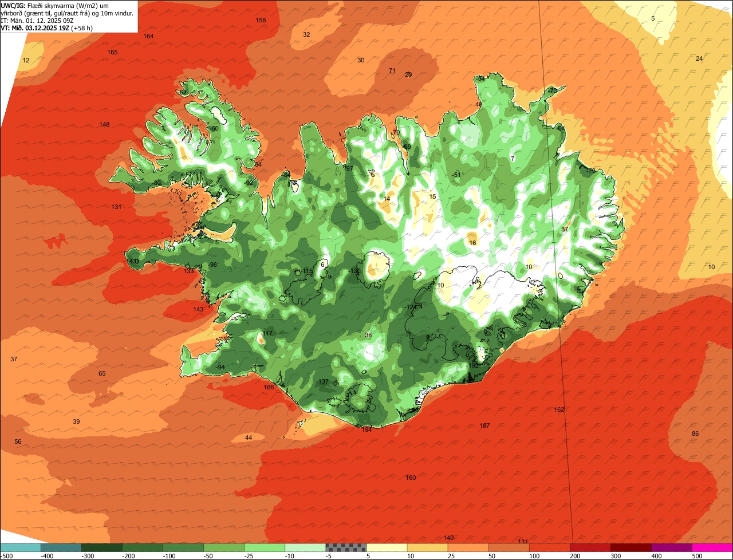Image resolution: width=733 pixels, height=560 pixels.
Task: Click the map value -192 near the southeast coast
Action: (x=473, y=365)
